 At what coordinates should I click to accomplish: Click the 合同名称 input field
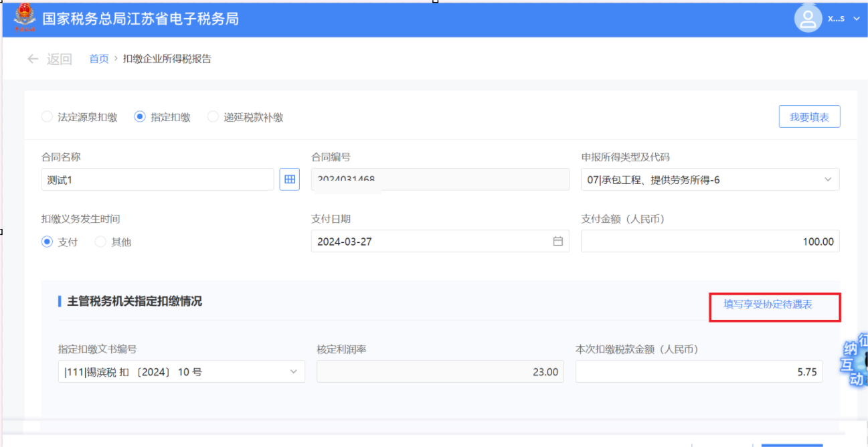pos(157,179)
